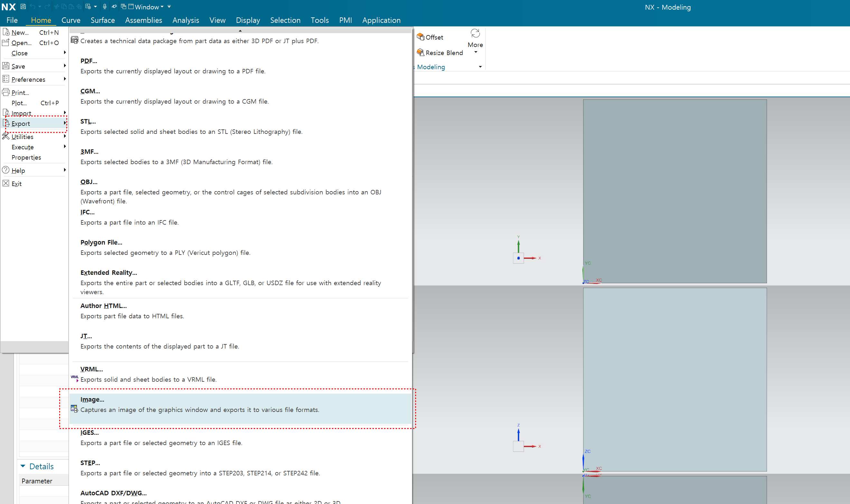Screen dimensions: 850x504
Task: Open the Utilities submenu
Action: click(x=34, y=137)
